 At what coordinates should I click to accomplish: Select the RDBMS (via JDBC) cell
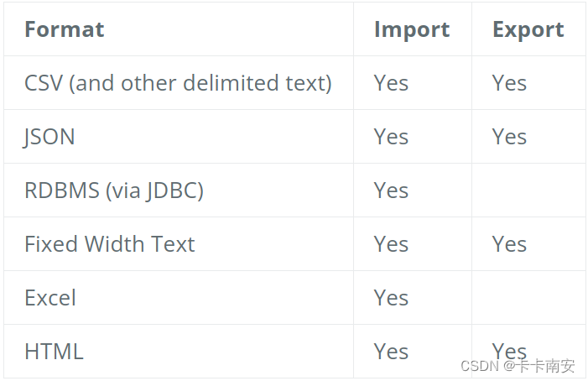click(x=114, y=190)
